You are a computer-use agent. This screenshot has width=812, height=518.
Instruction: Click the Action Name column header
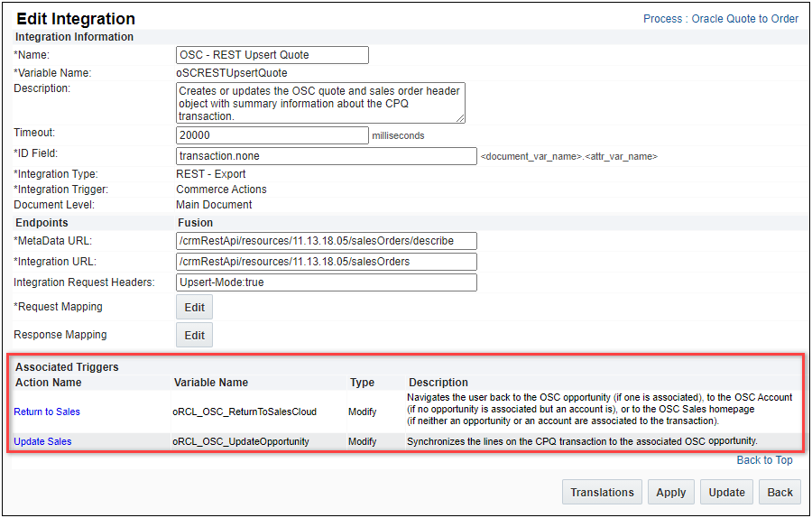(x=48, y=383)
